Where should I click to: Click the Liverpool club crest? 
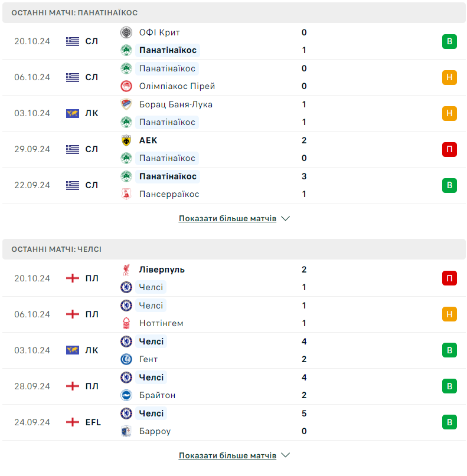(126, 270)
